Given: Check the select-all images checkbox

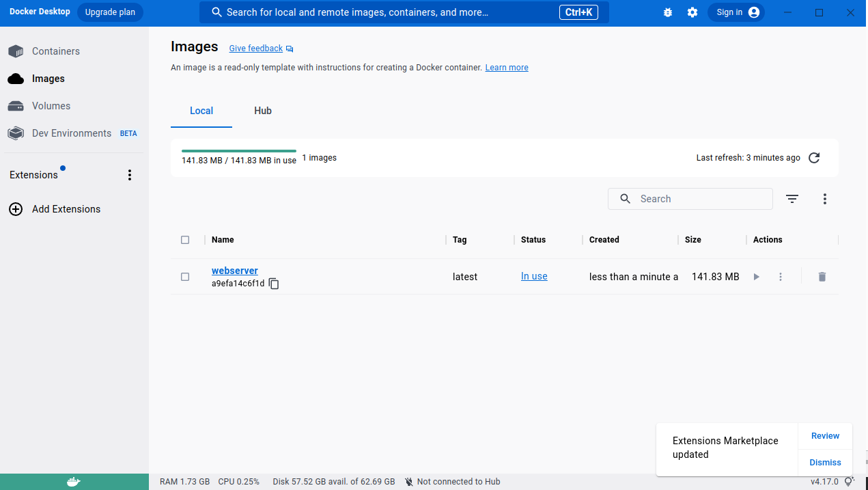Looking at the screenshot, I should point(185,240).
